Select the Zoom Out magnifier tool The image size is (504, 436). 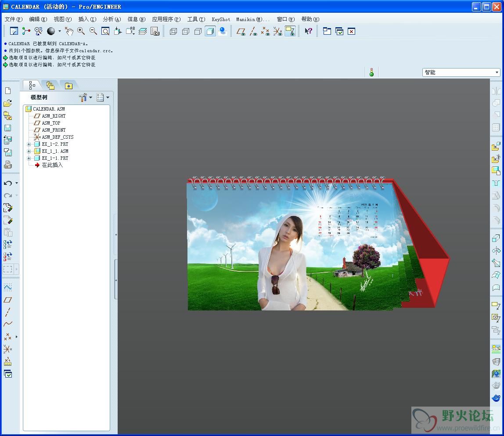coord(93,31)
